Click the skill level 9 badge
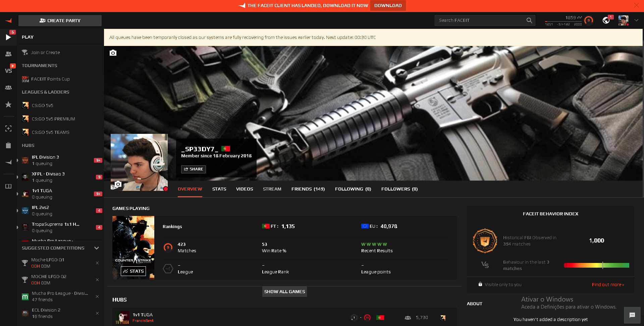The height and width of the screenshot is (326, 644). [588, 20]
